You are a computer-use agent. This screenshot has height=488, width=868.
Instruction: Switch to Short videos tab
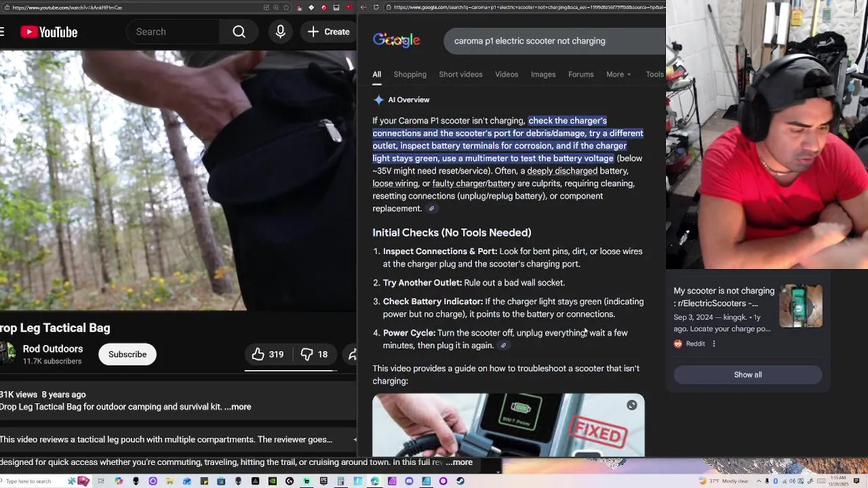tap(460, 75)
